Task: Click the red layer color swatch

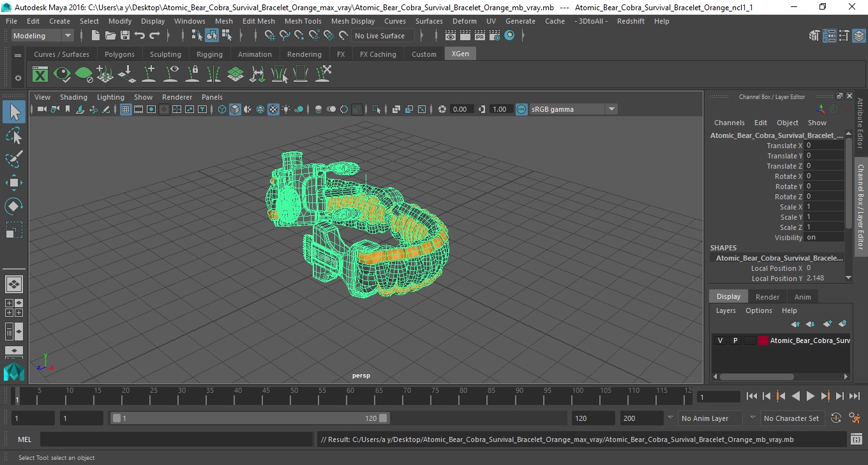Action: click(x=763, y=340)
